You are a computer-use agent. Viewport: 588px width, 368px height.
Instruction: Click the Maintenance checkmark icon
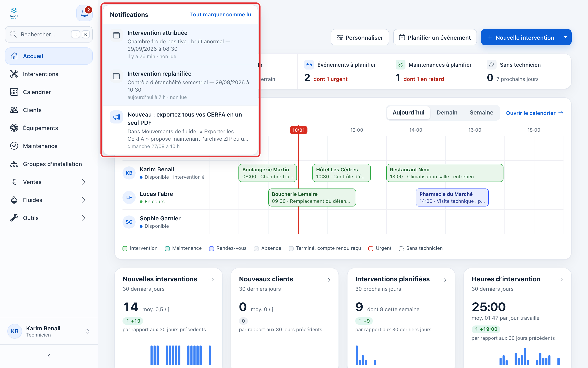pos(14,146)
